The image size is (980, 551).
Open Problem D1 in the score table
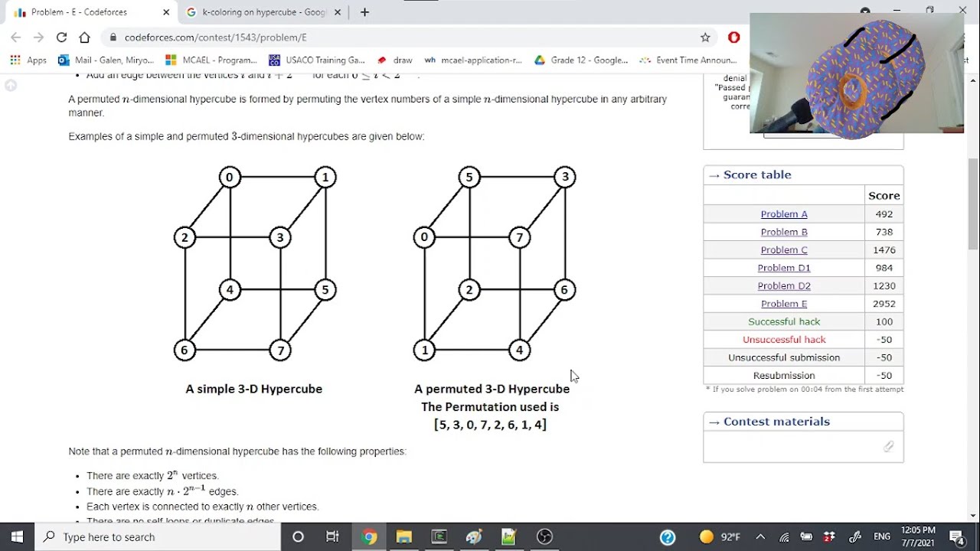(x=784, y=268)
